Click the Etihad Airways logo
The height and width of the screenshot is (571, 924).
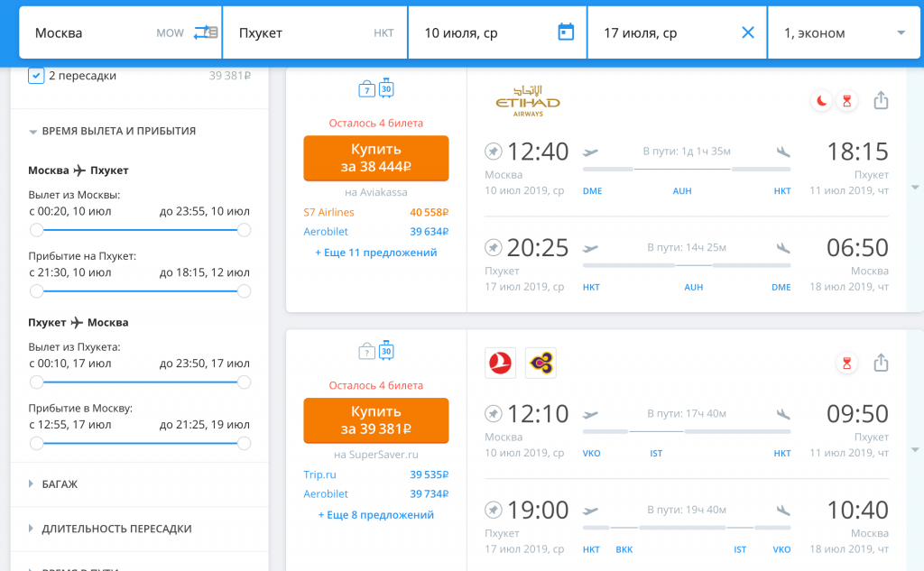click(x=528, y=101)
